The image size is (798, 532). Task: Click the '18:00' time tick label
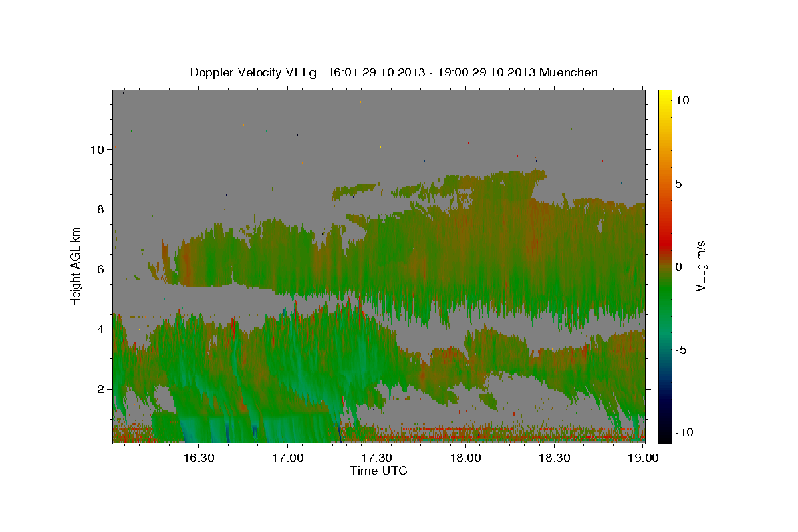click(465, 458)
